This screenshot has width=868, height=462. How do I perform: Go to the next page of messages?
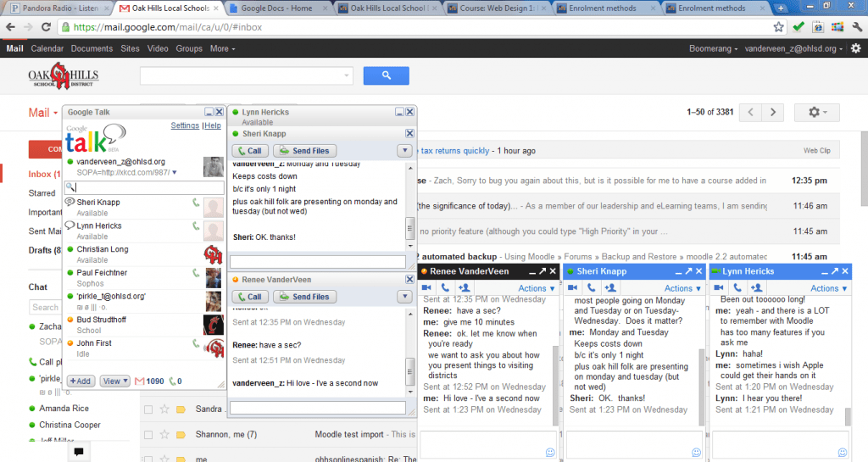pos(773,112)
